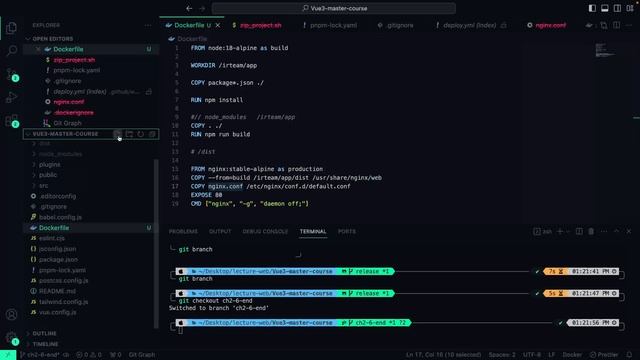The height and width of the screenshot is (360, 640).
Task: Expand the Timeline section
Action: [x=45, y=344]
